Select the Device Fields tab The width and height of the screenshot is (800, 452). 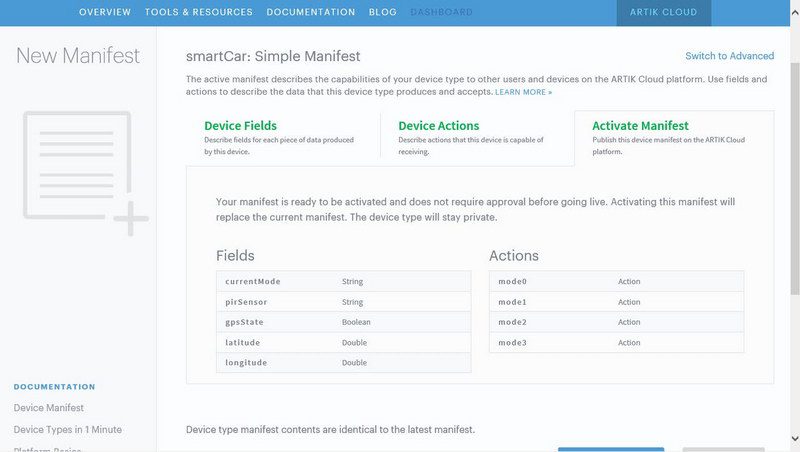[x=283, y=138]
